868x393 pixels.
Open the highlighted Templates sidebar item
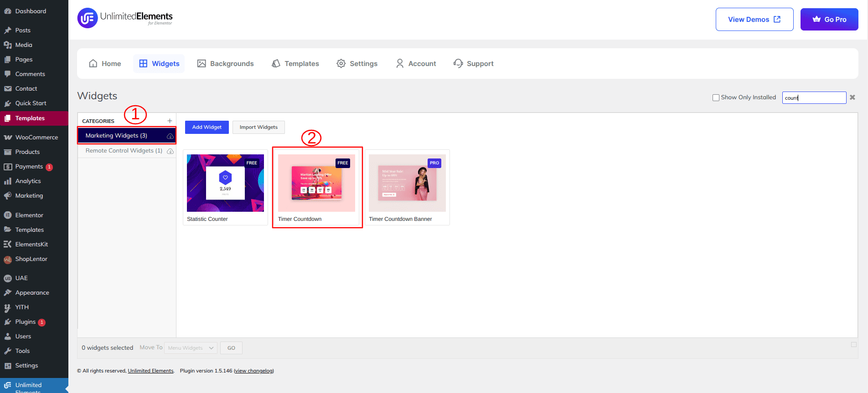coord(34,118)
